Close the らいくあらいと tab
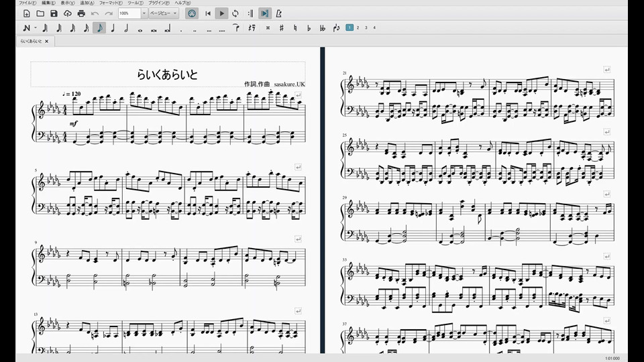The width and height of the screenshot is (644, 362). click(x=47, y=41)
